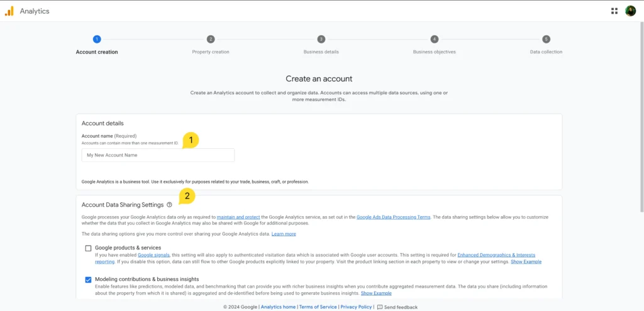
Task: Open Privacy Policy footer link
Action: coord(356,307)
